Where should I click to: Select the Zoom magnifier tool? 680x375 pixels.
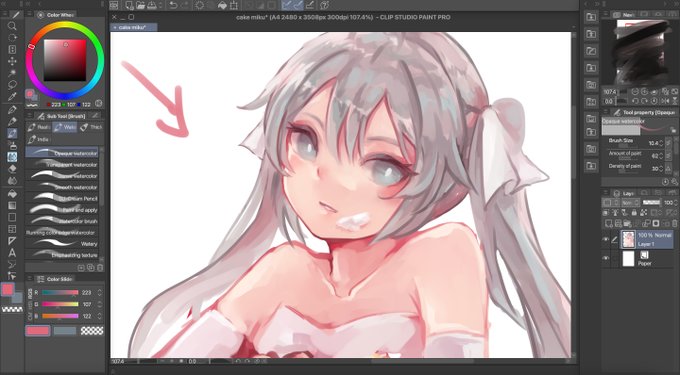pyautogui.click(x=12, y=26)
